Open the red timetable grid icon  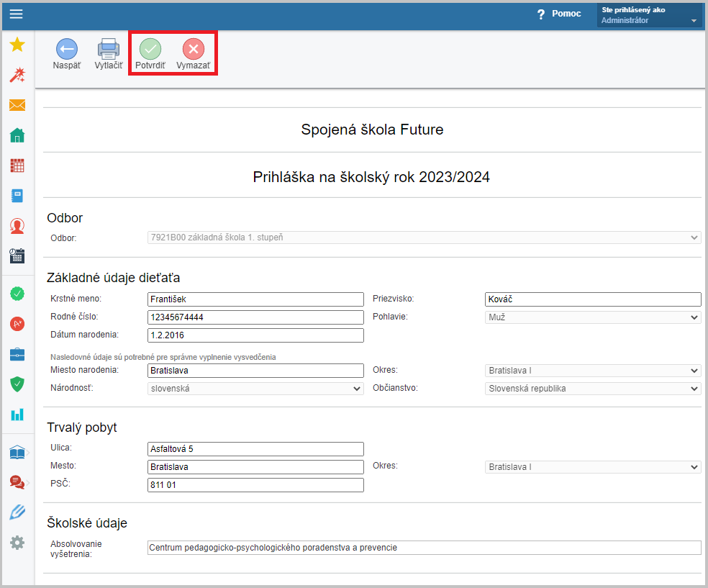point(17,166)
